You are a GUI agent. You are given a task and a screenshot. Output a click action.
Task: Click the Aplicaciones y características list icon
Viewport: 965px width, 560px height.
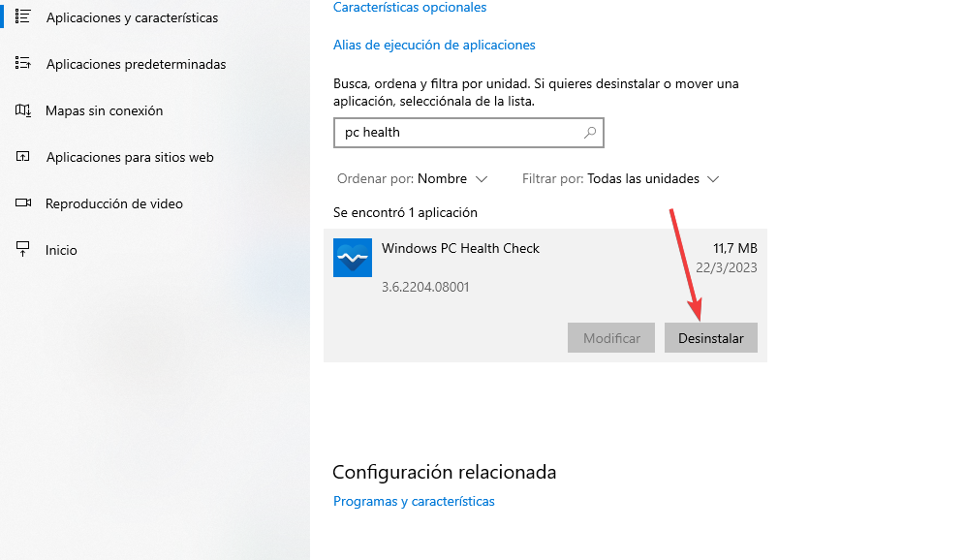point(23,16)
